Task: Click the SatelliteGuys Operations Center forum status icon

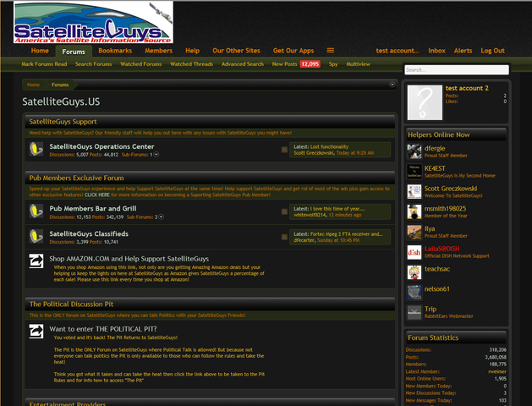Action: [36, 149]
